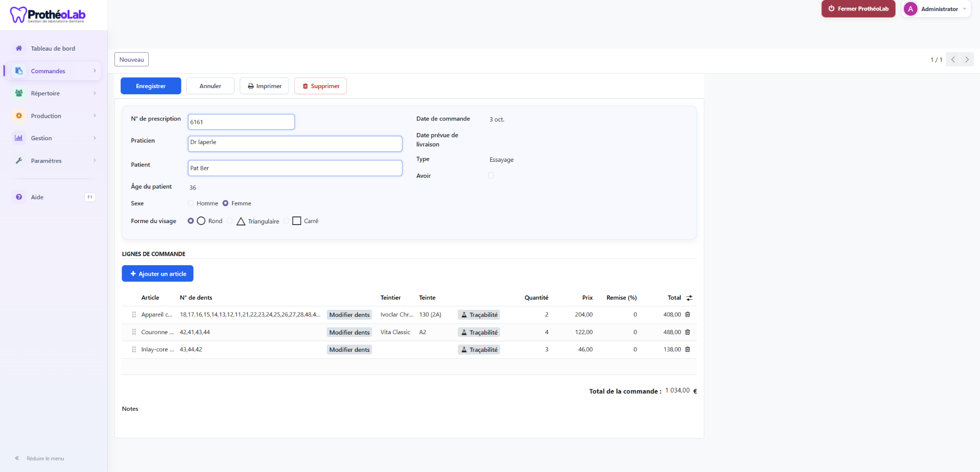Expand the Administrator user dropdown
Viewport: 980px width, 472px height.
[x=936, y=9]
